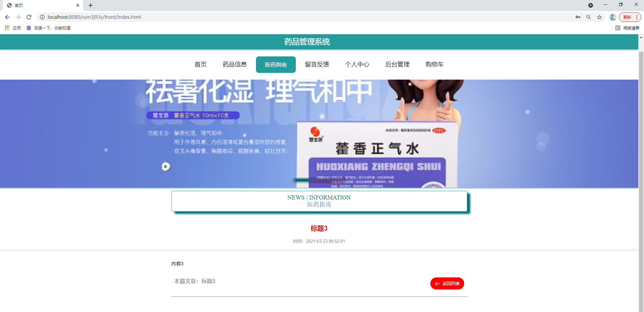Go to the 个人中心 menu item
This screenshot has height=312, width=644.
pos(357,64)
